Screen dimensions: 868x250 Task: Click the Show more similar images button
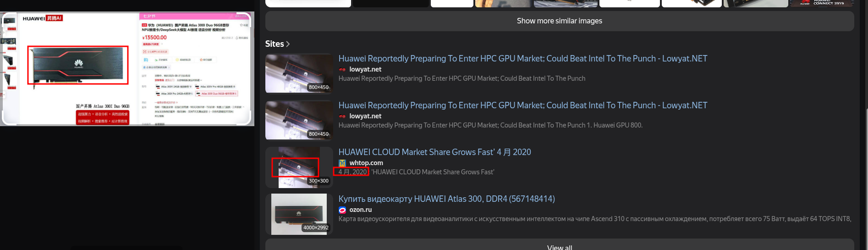[x=559, y=21]
